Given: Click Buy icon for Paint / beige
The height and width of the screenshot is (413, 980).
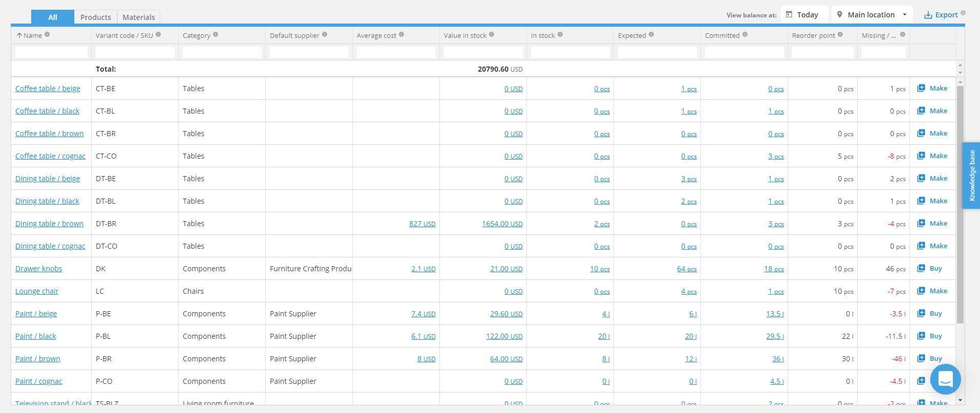Looking at the screenshot, I should [x=921, y=313].
